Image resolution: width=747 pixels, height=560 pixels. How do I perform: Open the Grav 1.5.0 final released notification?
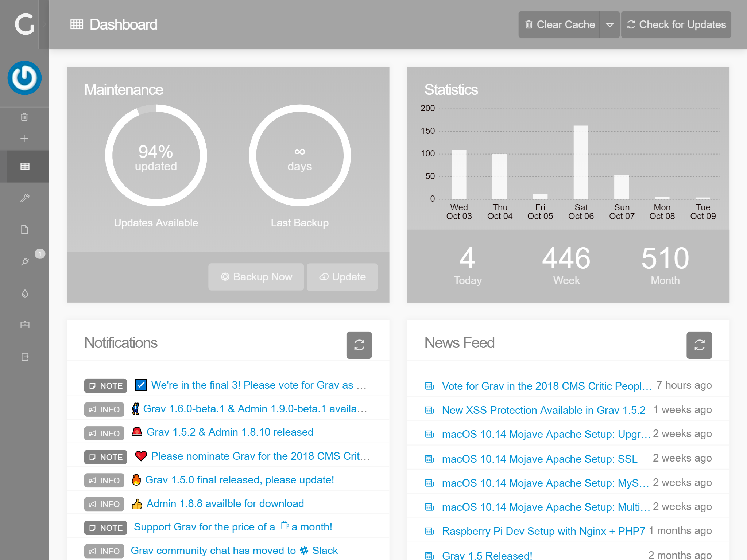(x=239, y=480)
